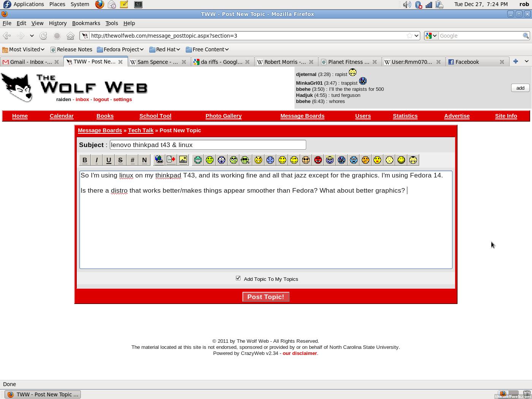Expand the Most Visited bookmarks folder
The height and width of the screenshot is (399, 532).
point(23,49)
